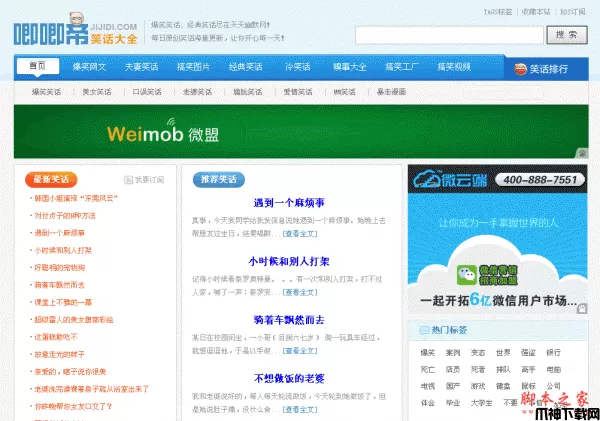Click the RSS订阅 link
The image size is (600, 421).
572,12
